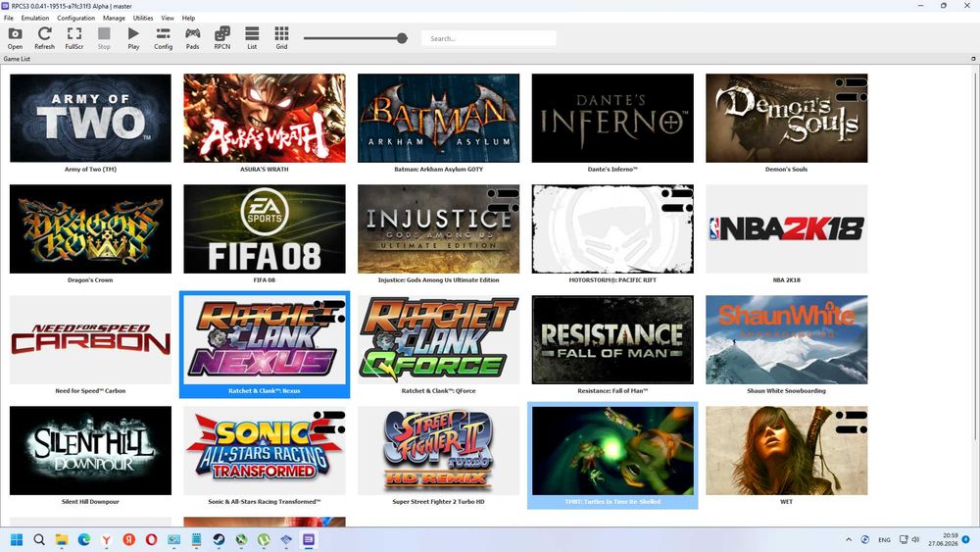
Task: Click custom config badge on Sonic Racing
Action: (329, 422)
